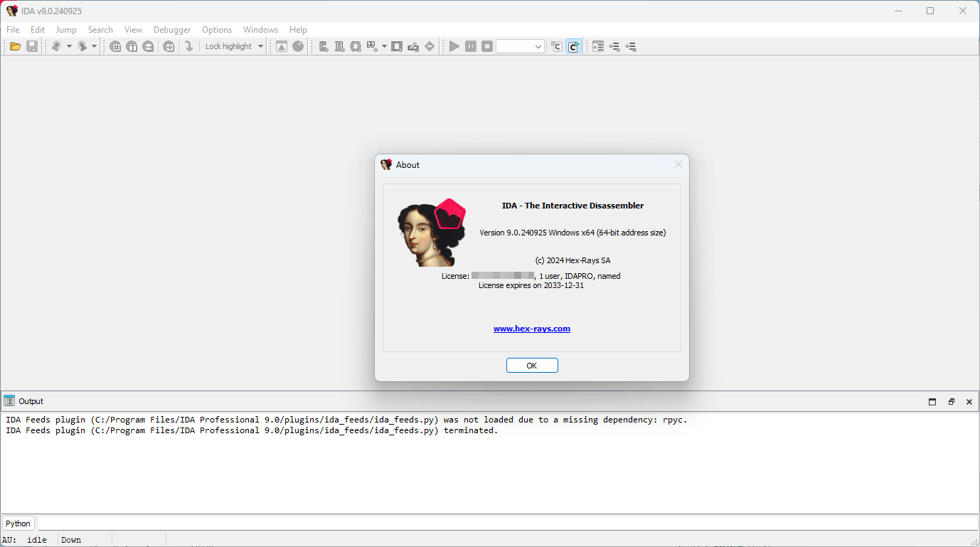The height and width of the screenshot is (547, 980).
Task: Click the square brackets frame toolbar icon
Action: pos(397,46)
